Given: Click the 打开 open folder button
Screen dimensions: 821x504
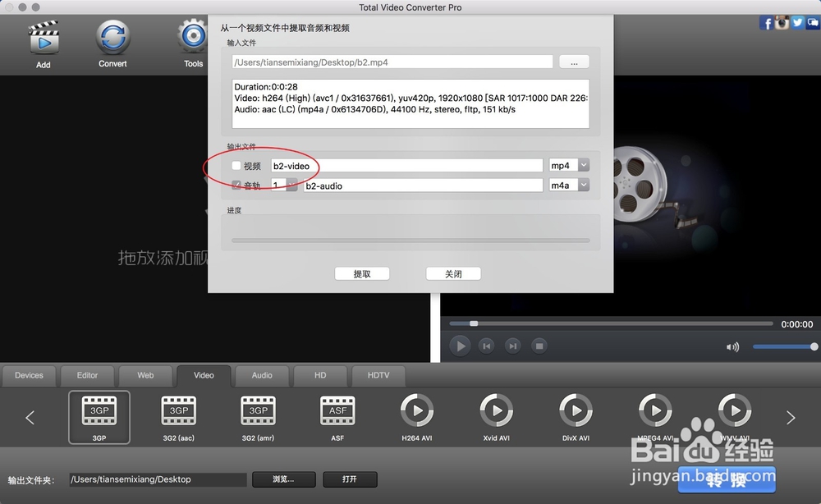Looking at the screenshot, I should pyautogui.click(x=350, y=479).
